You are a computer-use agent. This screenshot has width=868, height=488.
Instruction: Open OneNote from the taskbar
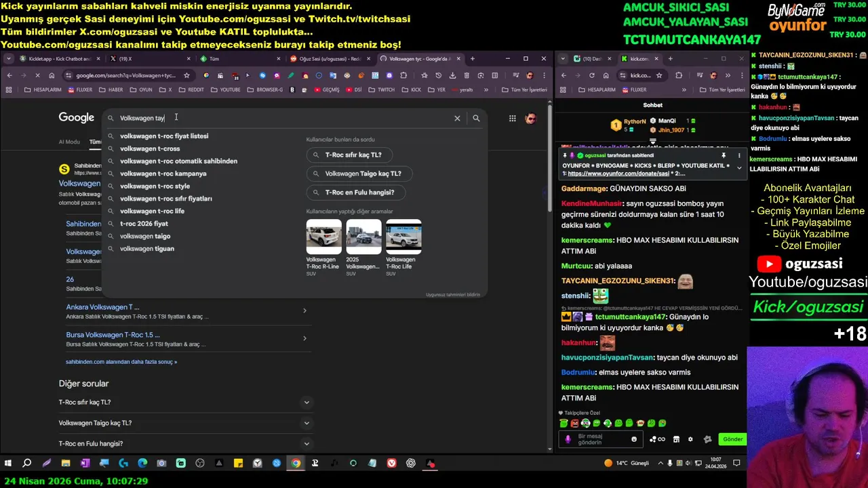pyautogui.click(x=85, y=464)
